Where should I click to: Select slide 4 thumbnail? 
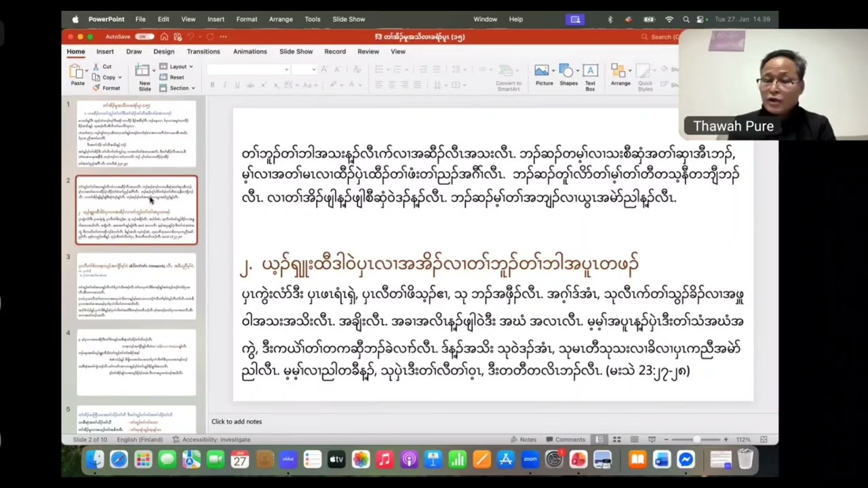[136, 362]
